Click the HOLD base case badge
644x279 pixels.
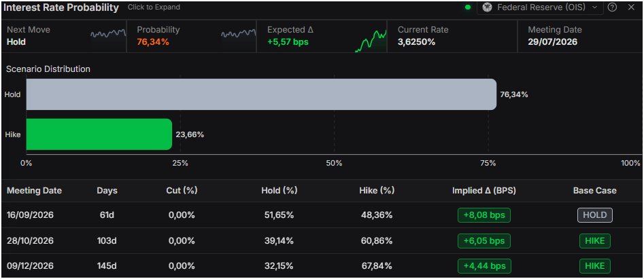(x=595, y=215)
